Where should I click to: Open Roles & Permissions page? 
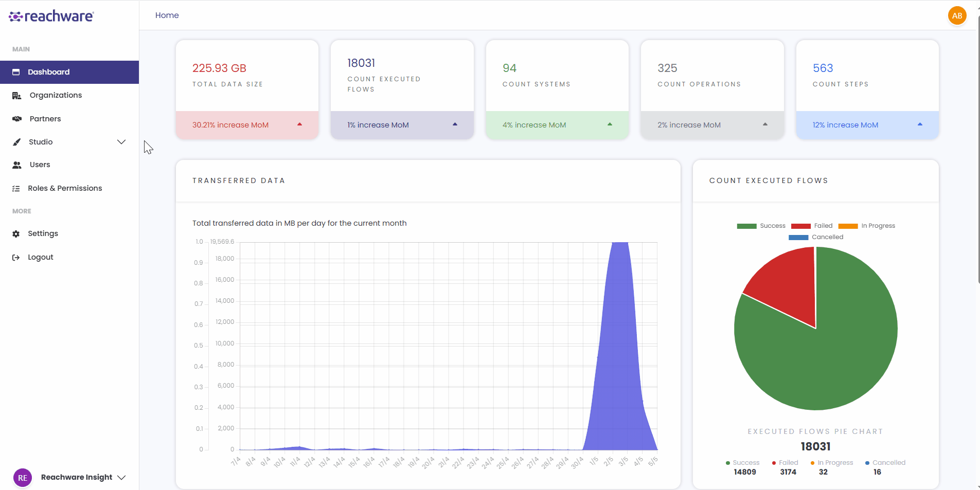pos(65,188)
